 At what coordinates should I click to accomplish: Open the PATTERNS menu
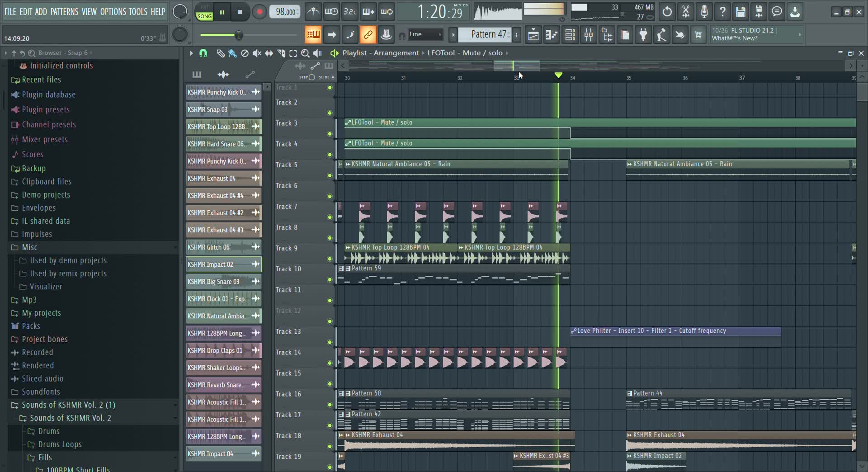pos(66,12)
